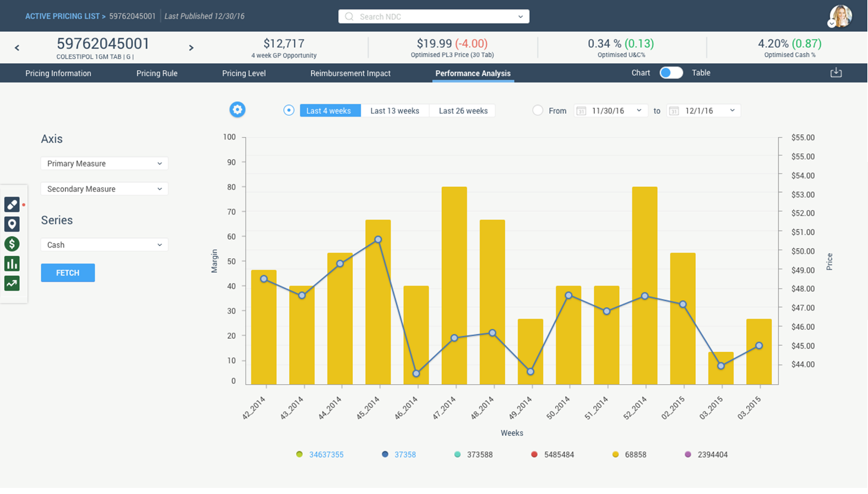The width and height of the screenshot is (868, 494).
Task: Click the trending line sidebar icon
Action: tap(12, 283)
